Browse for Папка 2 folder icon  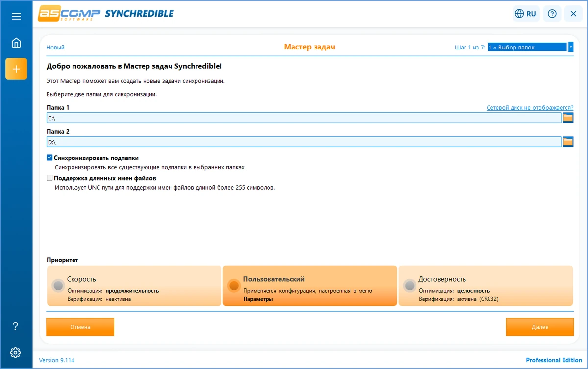coord(568,142)
